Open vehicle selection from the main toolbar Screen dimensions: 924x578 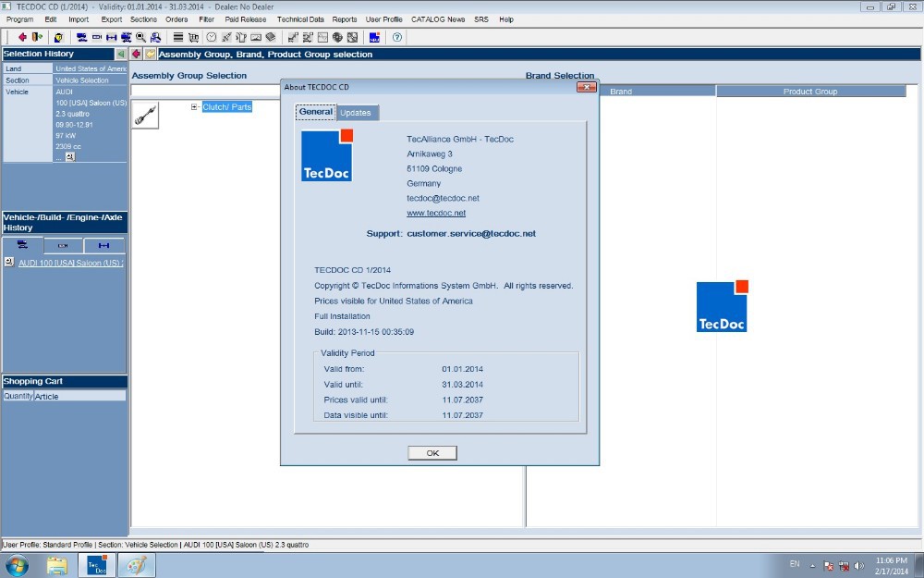point(82,37)
